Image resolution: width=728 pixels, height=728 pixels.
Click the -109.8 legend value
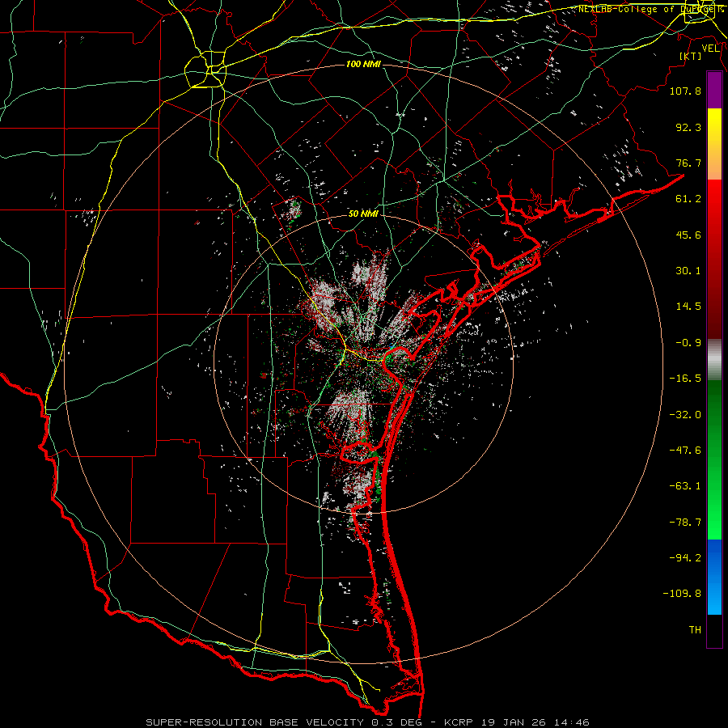tap(682, 594)
